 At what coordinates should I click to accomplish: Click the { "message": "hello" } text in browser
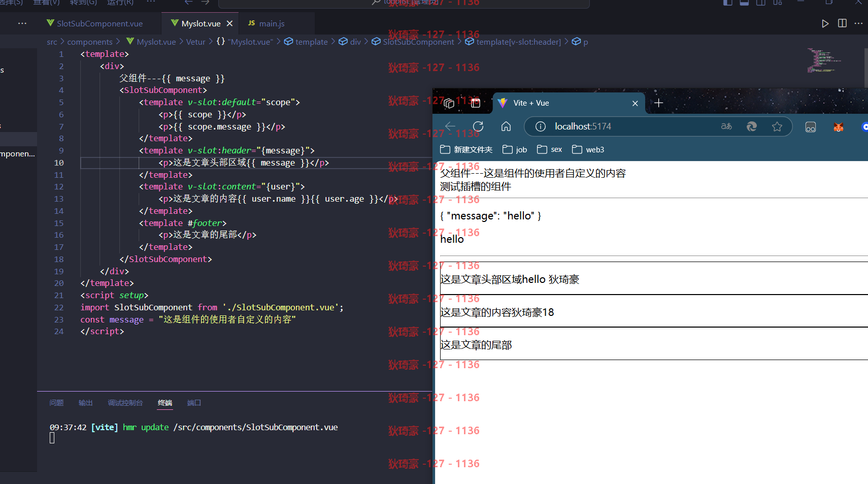click(x=490, y=216)
